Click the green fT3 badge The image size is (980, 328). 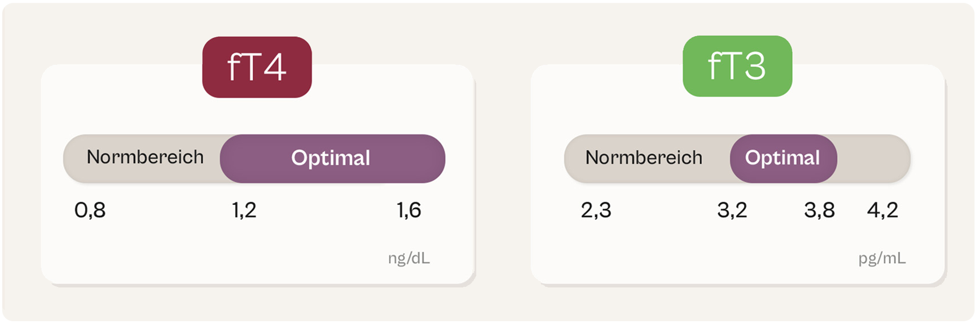737,66
